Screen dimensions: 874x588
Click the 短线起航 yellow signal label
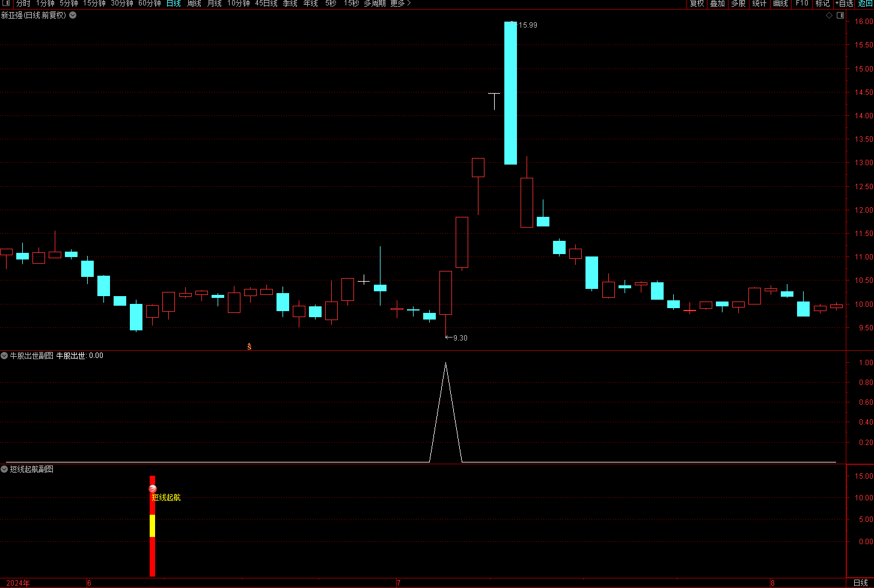pos(166,497)
